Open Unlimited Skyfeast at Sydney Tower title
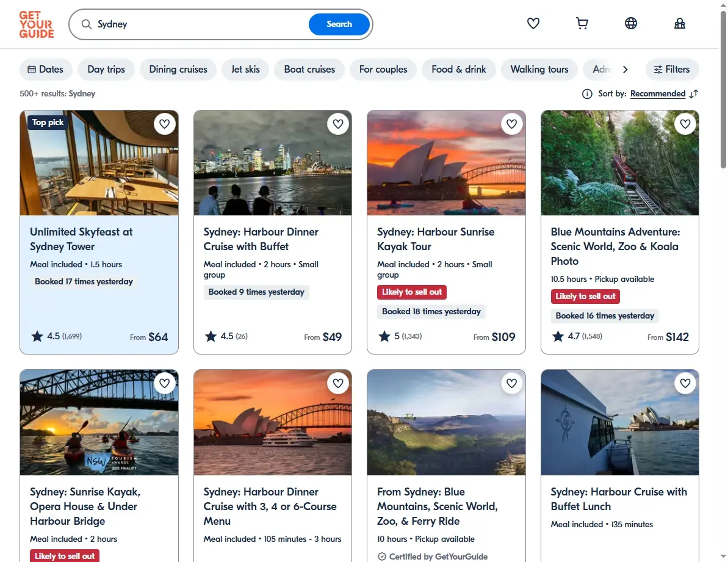 click(81, 239)
